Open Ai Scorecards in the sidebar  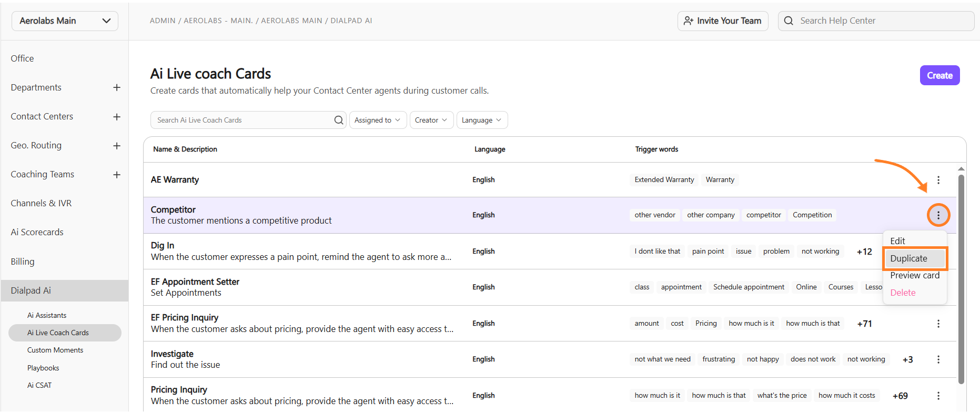37,232
